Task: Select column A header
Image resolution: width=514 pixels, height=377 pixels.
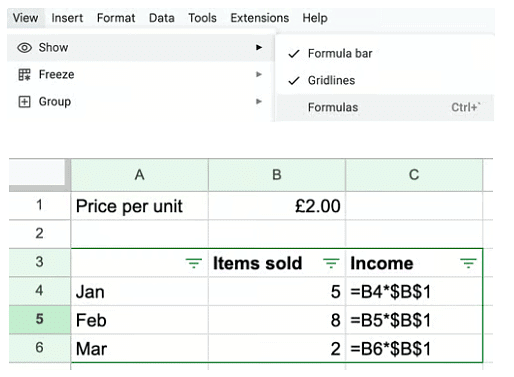Action: pos(140,175)
